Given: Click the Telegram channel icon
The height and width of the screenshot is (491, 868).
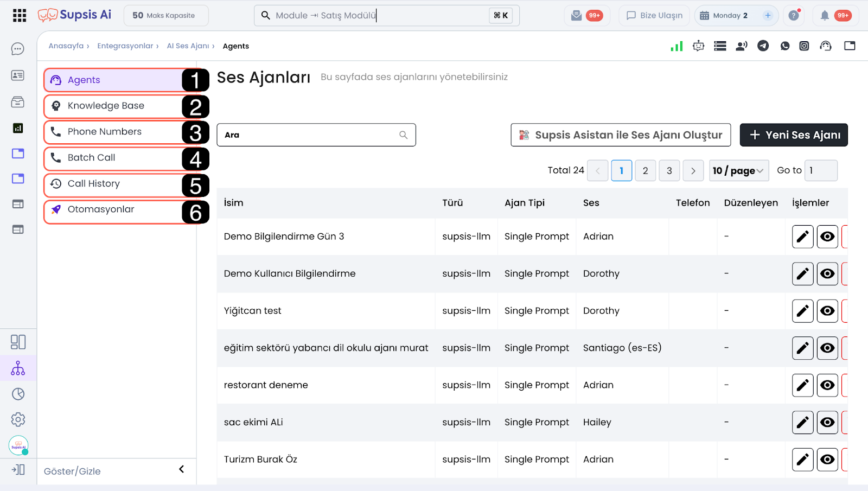Looking at the screenshot, I should pyautogui.click(x=763, y=46).
